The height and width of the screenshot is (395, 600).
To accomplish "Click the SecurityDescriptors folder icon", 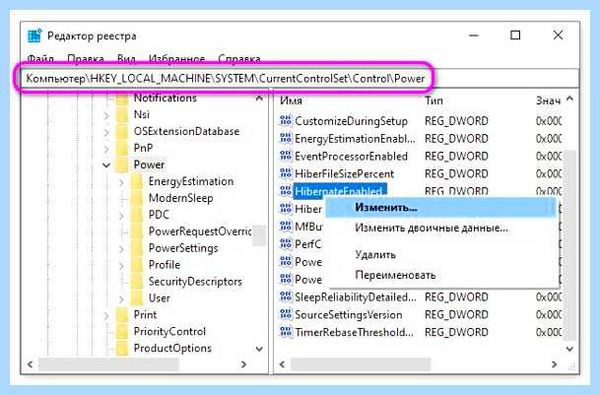I will [137, 281].
